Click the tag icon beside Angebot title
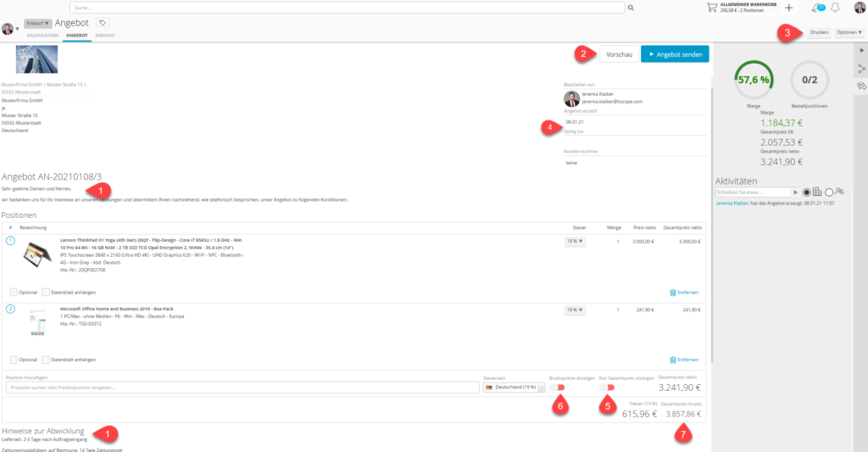The width and height of the screenshot is (868, 452). point(103,23)
